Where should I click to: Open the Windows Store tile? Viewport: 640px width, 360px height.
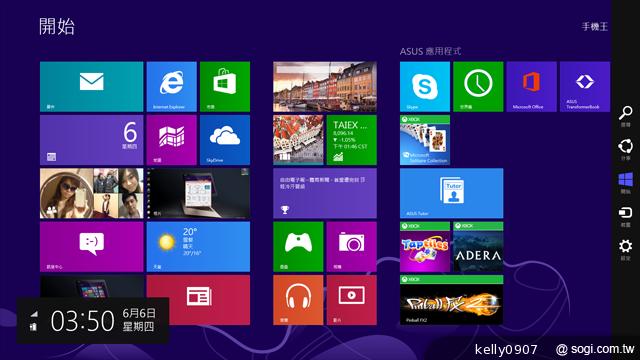tap(225, 87)
